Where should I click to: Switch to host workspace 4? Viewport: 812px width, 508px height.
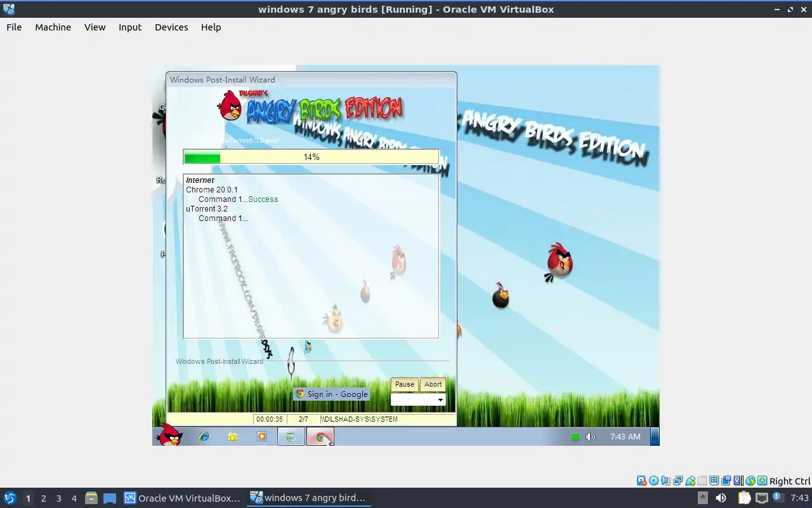[x=74, y=498]
